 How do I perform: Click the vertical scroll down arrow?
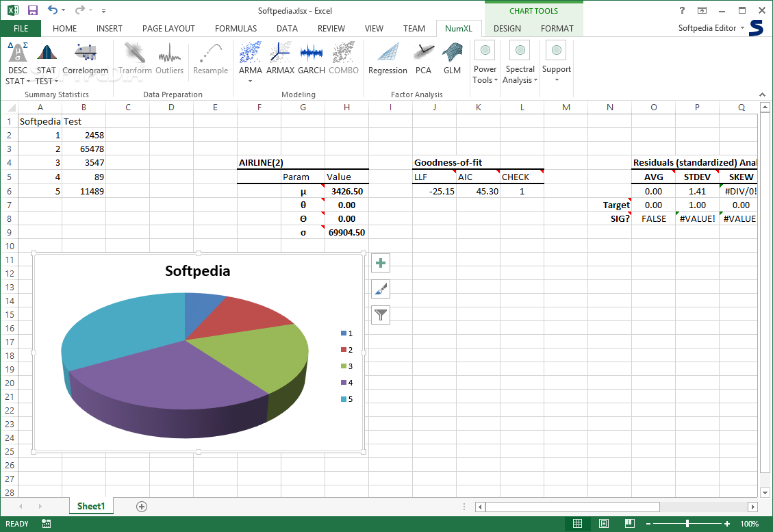pyautogui.click(x=765, y=492)
